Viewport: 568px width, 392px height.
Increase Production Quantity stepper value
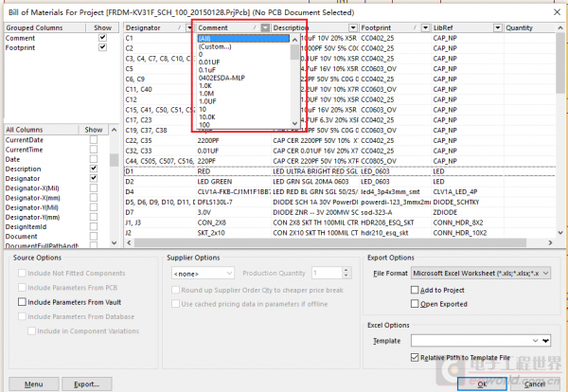click(346, 270)
